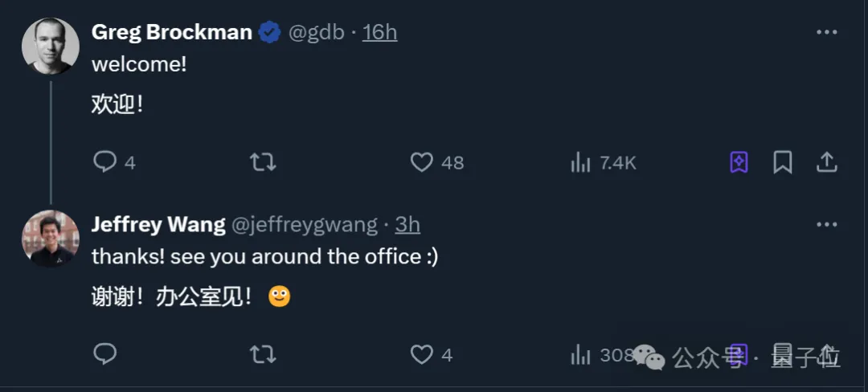The width and height of the screenshot is (868, 392).
Task: Open Jeffrey Wang's profile picture
Action: [x=50, y=238]
